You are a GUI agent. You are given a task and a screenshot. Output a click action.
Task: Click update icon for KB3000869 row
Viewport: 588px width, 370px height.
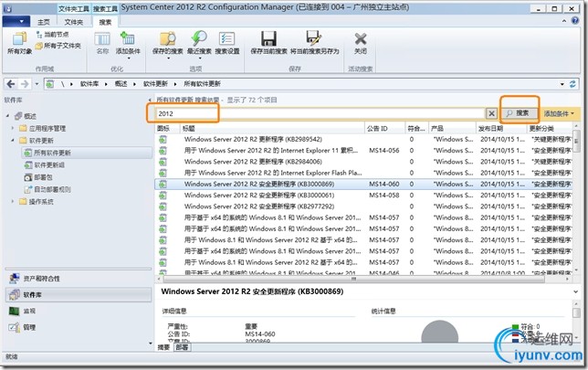pos(163,185)
